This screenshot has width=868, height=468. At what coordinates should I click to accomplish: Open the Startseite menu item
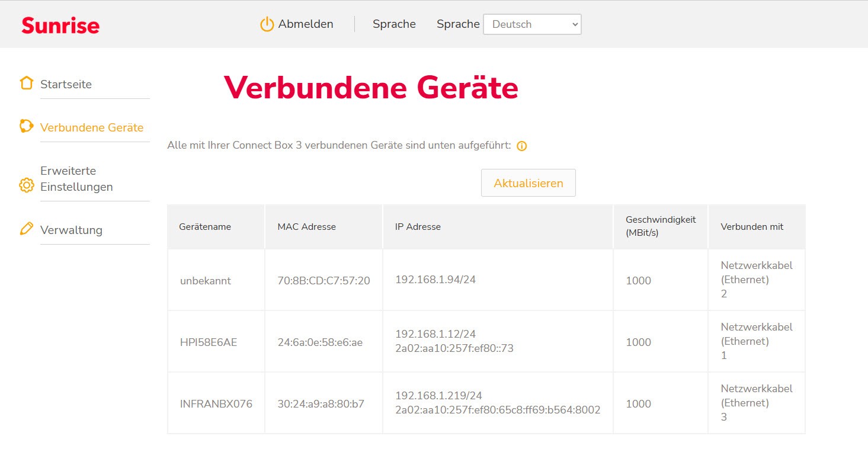pyautogui.click(x=66, y=84)
